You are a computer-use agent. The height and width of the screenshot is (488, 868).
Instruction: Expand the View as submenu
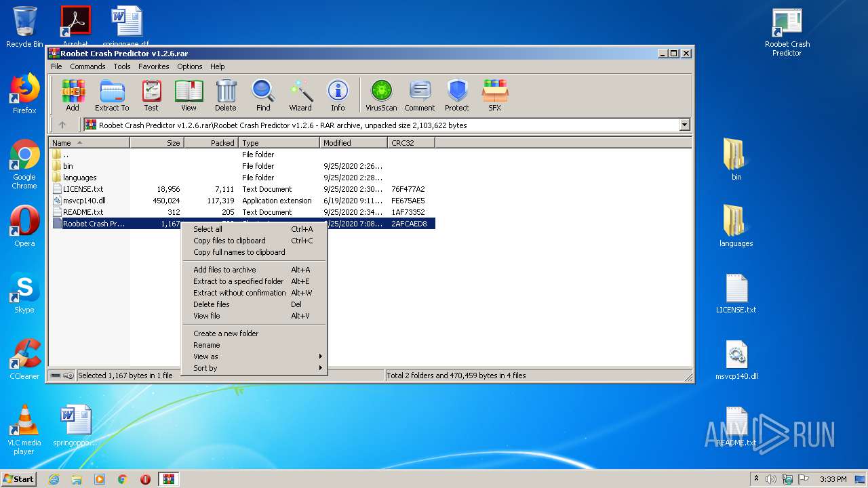tap(254, 357)
